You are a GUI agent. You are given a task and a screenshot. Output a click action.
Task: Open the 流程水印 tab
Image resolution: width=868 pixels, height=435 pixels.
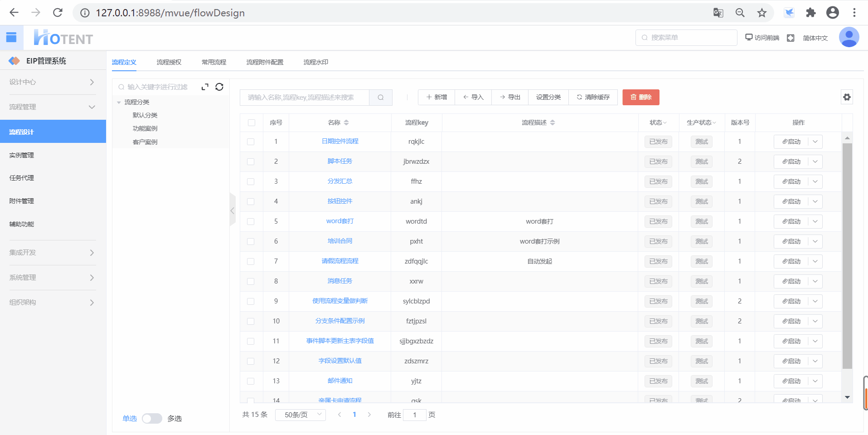pos(315,62)
